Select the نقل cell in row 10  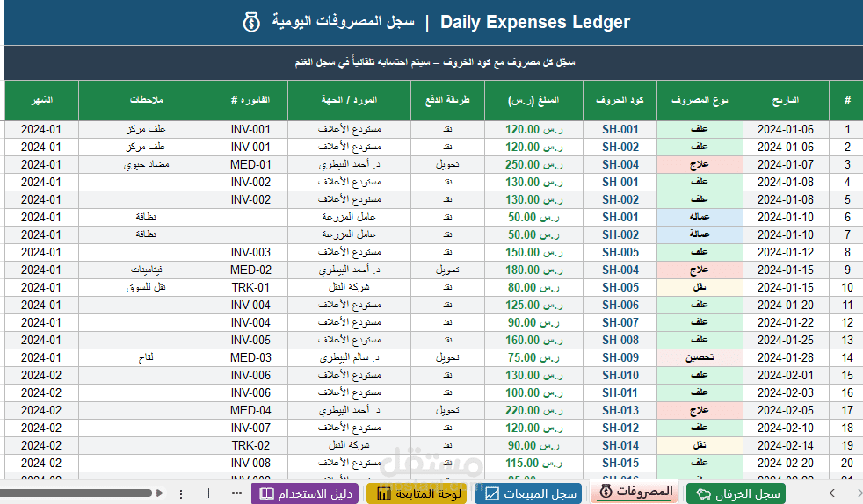[700, 287]
